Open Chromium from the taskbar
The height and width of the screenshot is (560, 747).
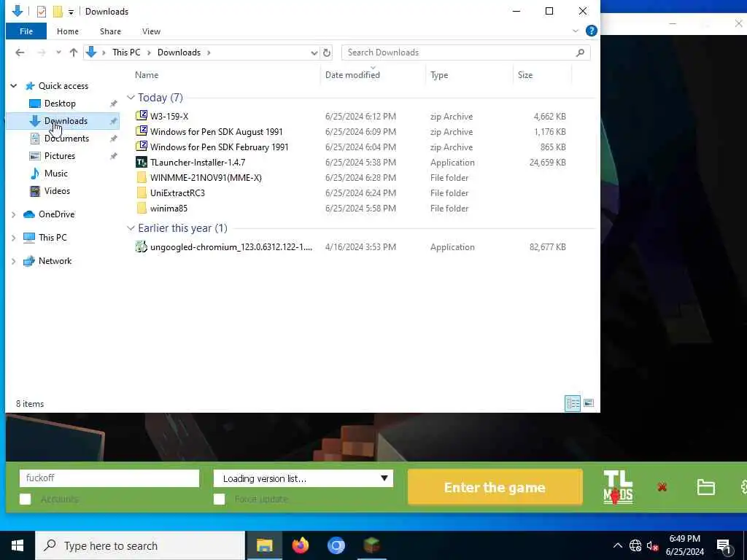point(336,545)
